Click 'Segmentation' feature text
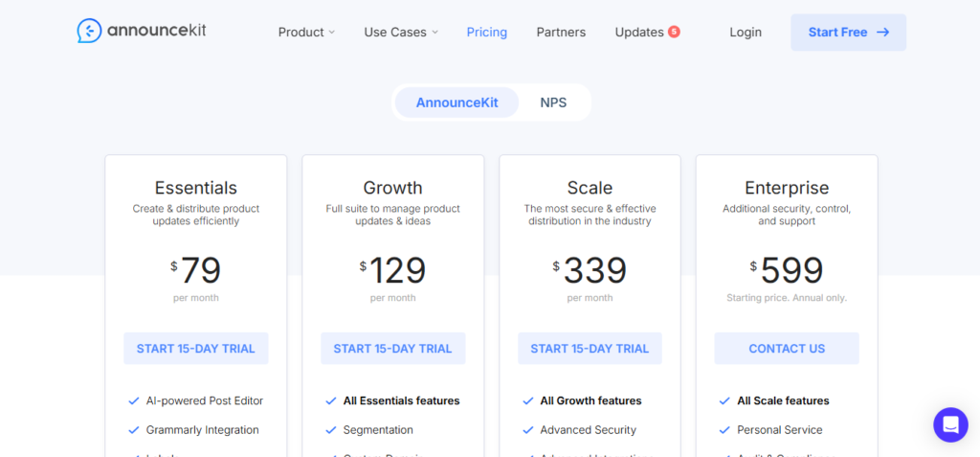This screenshot has width=980, height=457. [378, 430]
